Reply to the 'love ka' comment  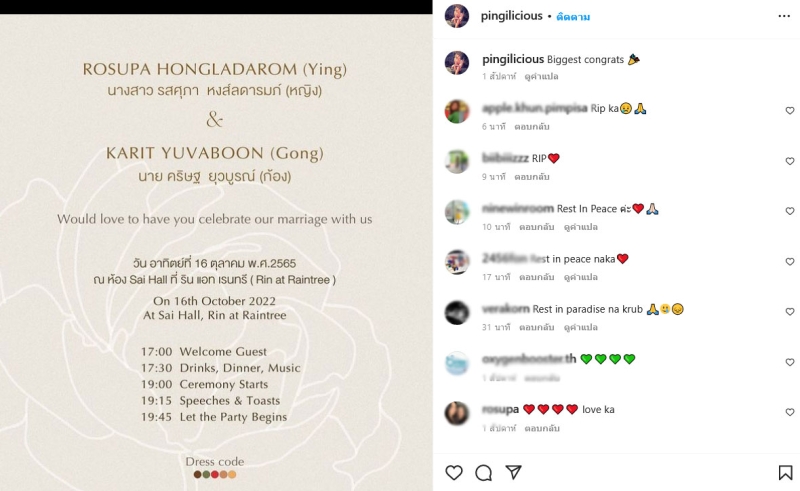click(542, 429)
